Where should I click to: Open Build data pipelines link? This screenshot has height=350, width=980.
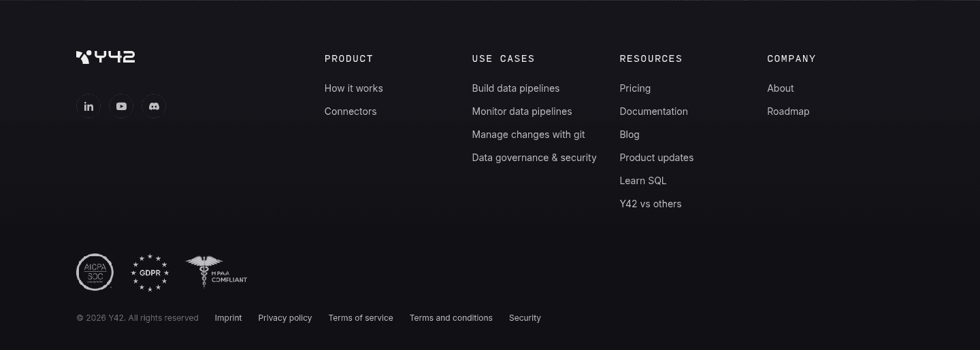(x=516, y=88)
